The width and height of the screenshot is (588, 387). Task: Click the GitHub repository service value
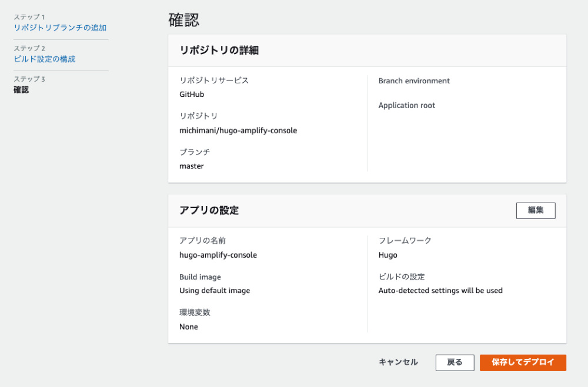192,94
